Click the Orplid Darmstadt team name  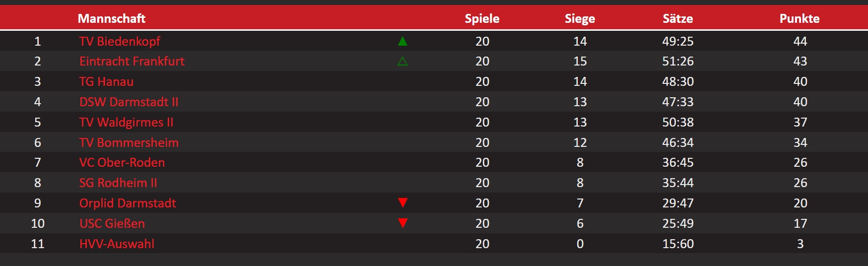pyautogui.click(x=128, y=203)
